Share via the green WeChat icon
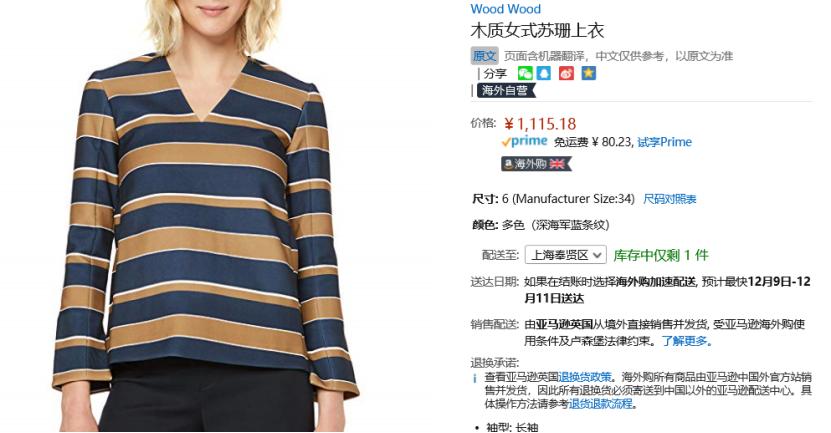This screenshot has width=831, height=433. (x=525, y=73)
